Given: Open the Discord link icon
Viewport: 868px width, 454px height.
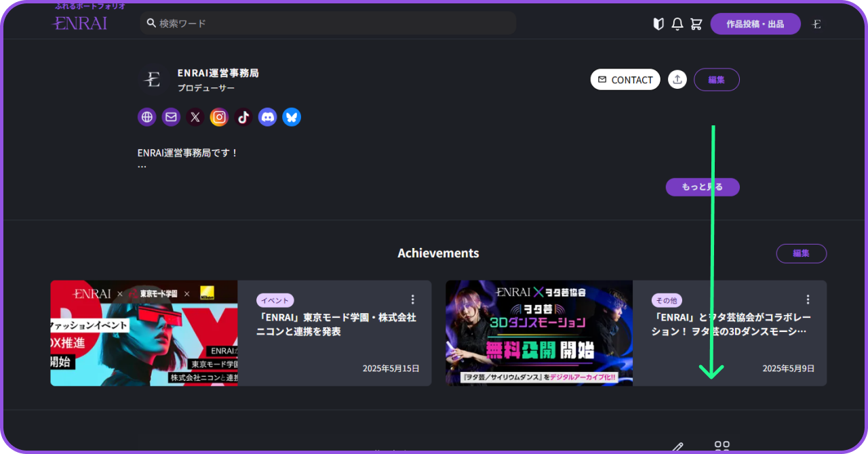Looking at the screenshot, I should point(268,117).
